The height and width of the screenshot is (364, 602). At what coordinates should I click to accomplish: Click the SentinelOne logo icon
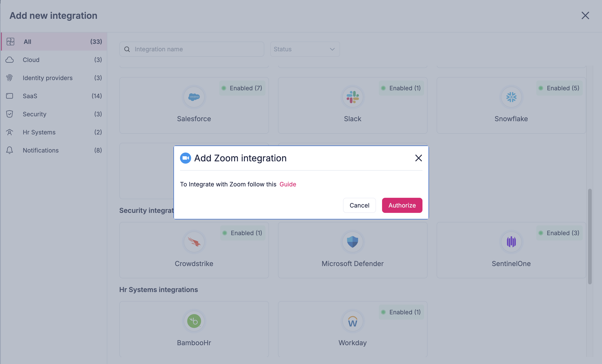click(x=511, y=242)
